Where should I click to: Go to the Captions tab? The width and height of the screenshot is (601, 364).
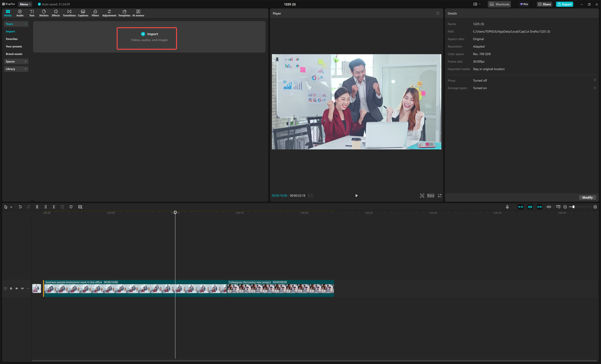coord(83,13)
